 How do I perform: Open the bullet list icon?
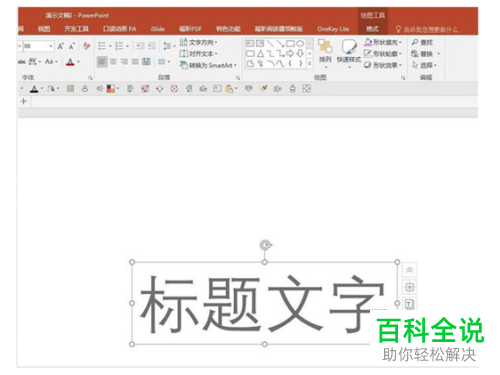point(102,46)
